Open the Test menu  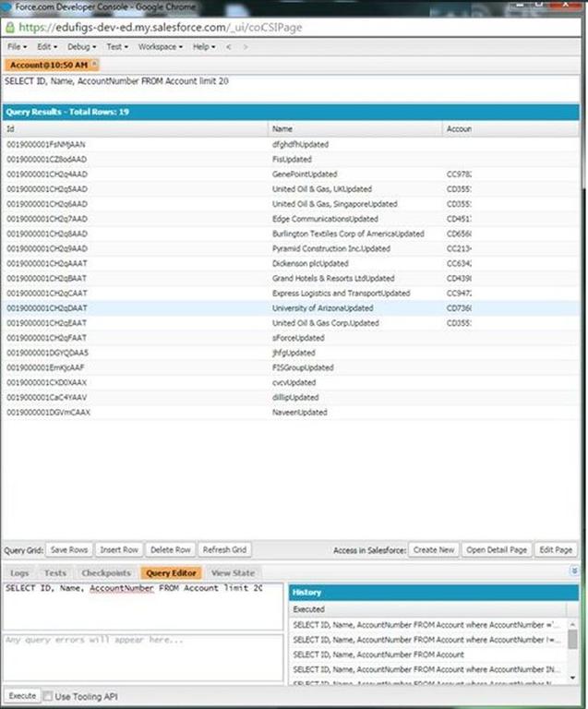tap(117, 46)
